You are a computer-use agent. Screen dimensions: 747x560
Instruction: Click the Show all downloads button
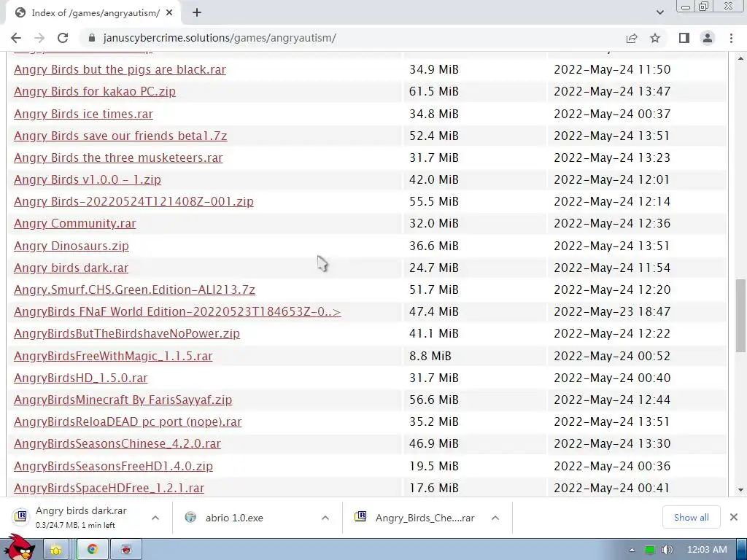click(692, 517)
